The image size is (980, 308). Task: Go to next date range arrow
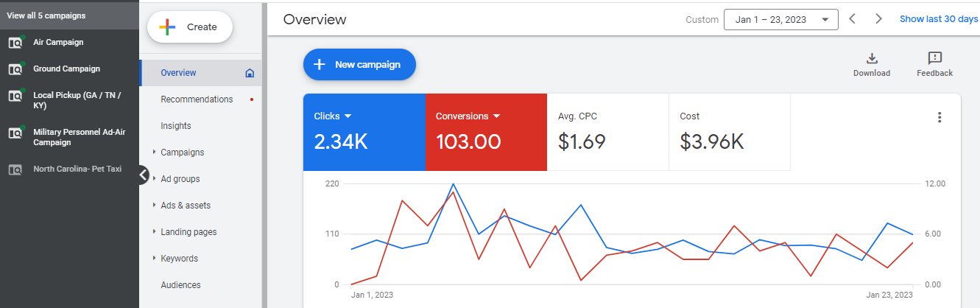pyautogui.click(x=878, y=19)
